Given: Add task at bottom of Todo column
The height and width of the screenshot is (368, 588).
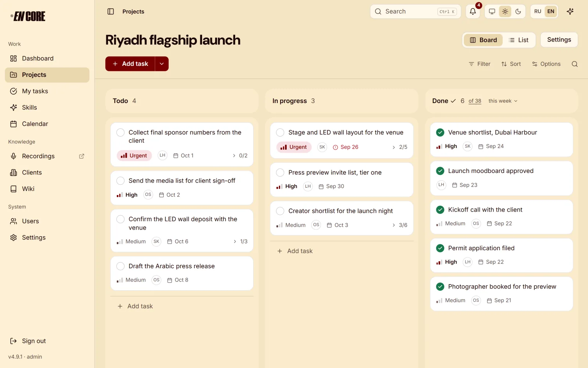Looking at the screenshot, I should (x=135, y=306).
